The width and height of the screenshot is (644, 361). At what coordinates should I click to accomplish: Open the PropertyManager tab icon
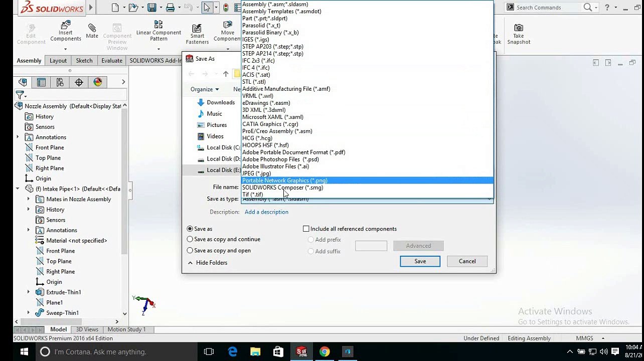coord(41,82)
